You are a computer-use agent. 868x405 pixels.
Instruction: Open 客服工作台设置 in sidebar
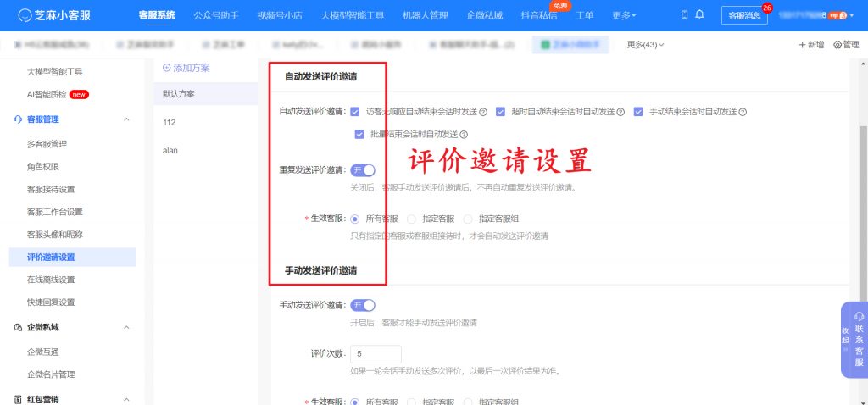(x=55, y=212)
